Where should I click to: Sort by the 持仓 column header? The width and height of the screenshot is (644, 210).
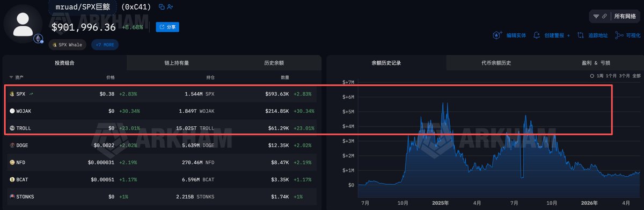pos(210,77)
